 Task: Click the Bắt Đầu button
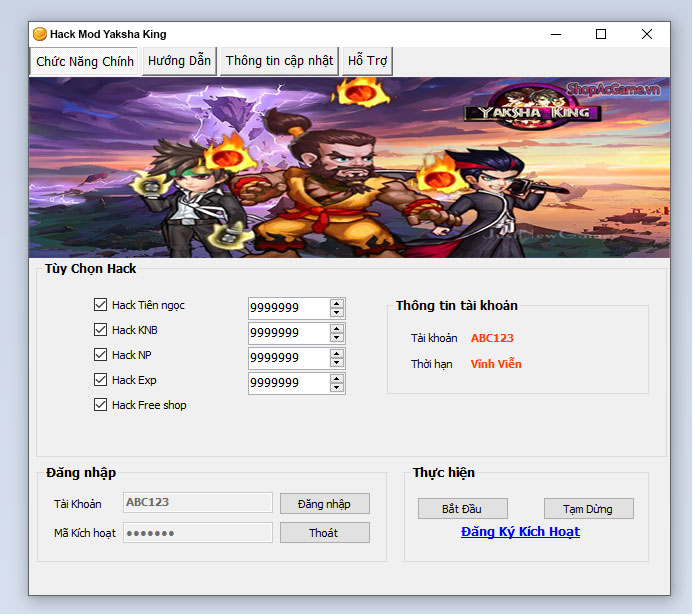coord(463,509)
